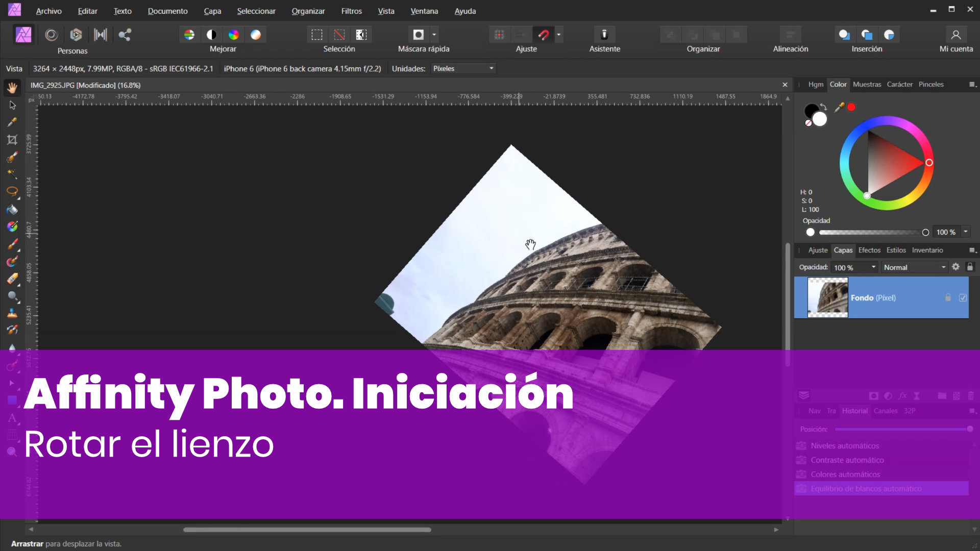
Task: Switch to Export Persona icon
Action: tap(125, 35)
